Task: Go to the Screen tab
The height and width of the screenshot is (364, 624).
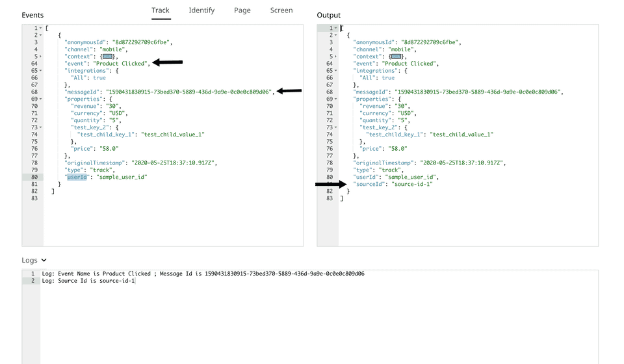Action: pos(281,10)
